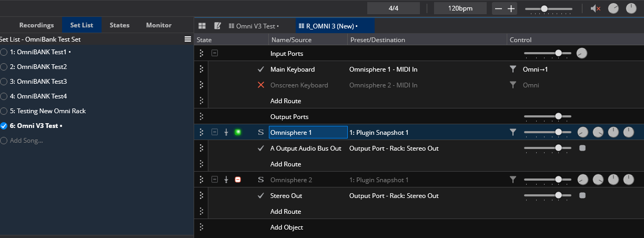This screenshot has width=644, height=238.
Task: Mute output with the speaker icon
Action: tap(596, 8)
